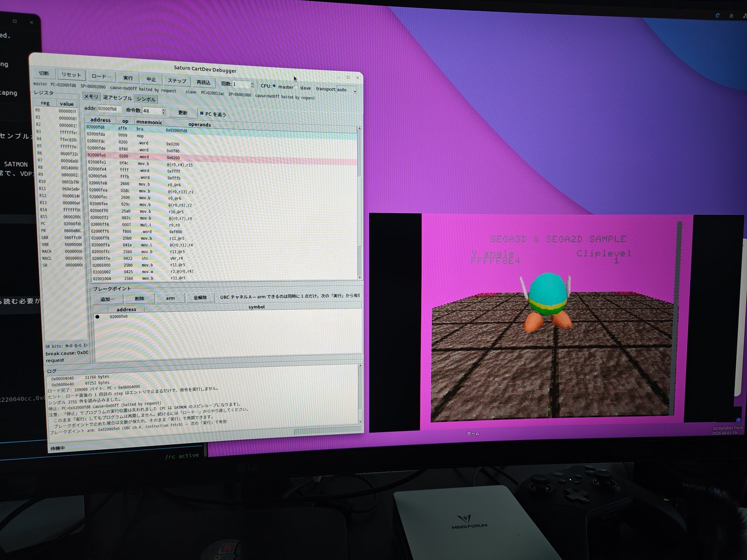Screen dimensions: 747x560
Task: Open the transport dropdown showing auto
Action: point(346,90)
